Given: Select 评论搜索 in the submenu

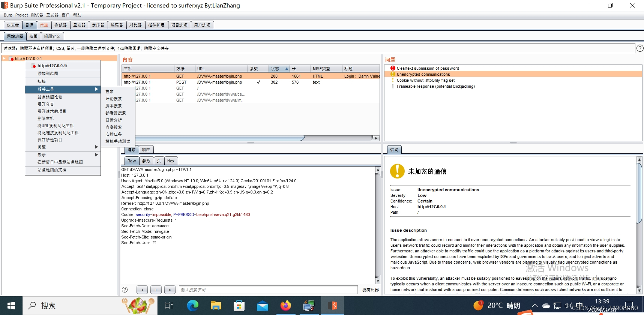Looking at the screenshot, I should pyautogui.click(x=118, y=99).
